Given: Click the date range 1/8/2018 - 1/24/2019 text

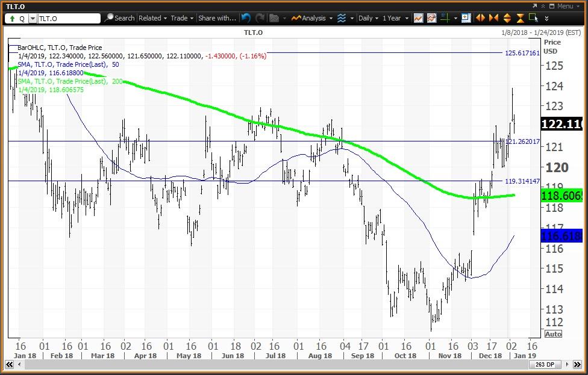Looking at the screenshot, I should [541, 33].
